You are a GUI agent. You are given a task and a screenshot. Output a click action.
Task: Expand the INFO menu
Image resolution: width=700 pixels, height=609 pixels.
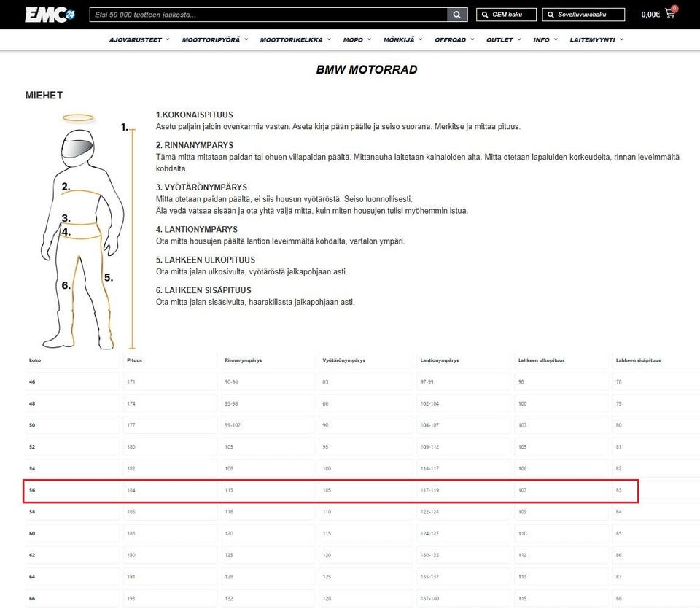(545, 39)
